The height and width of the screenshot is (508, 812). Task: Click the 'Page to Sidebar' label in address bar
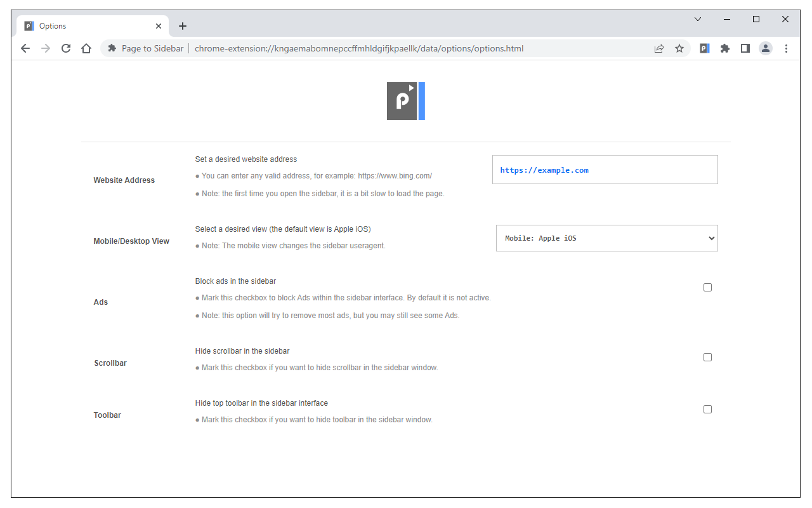point(152,48)
